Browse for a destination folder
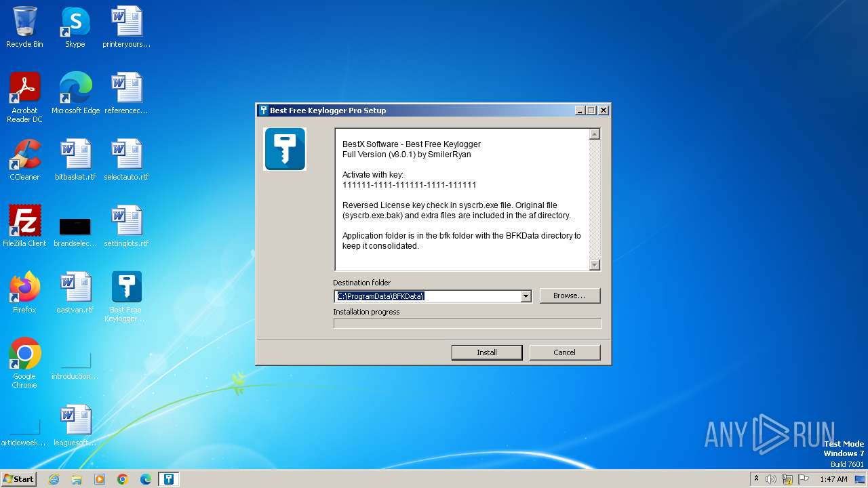 point(570,296)
